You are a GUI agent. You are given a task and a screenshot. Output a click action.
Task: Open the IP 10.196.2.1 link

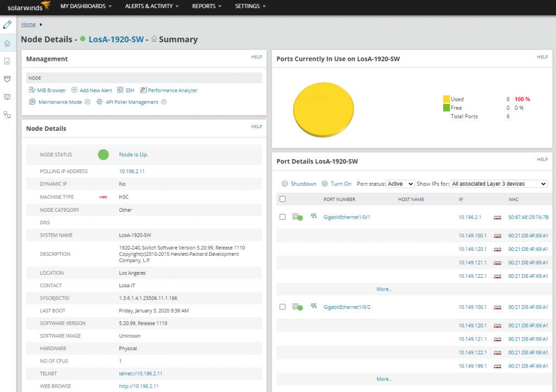470,217
